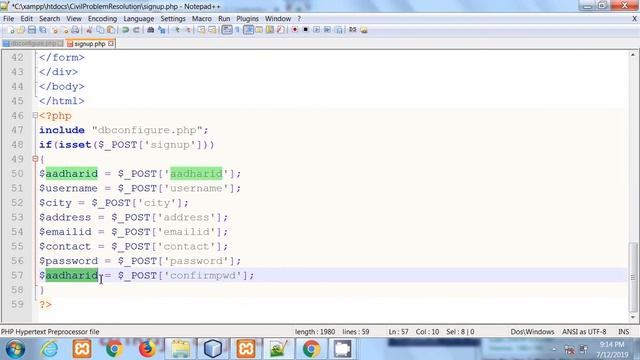Run macro multiple times icon
Image resolution: width=640 pixels, height=360 pixels.
[x=327, y=30]
